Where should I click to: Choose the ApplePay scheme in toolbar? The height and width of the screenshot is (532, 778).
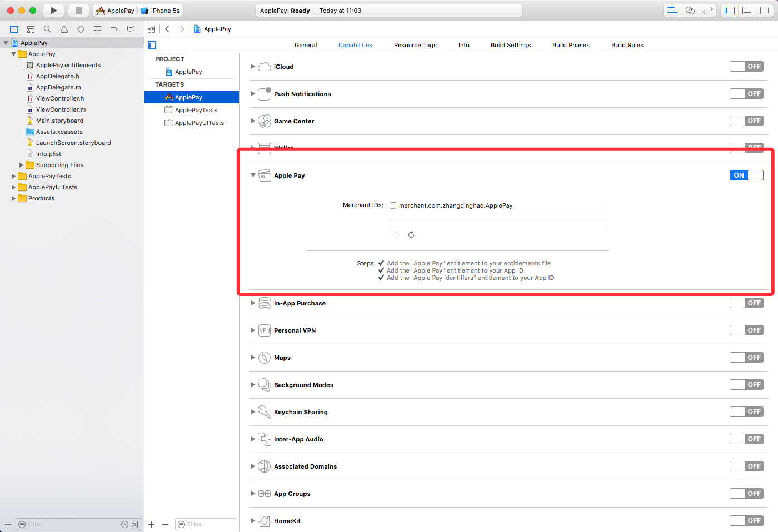coord(116,11)
